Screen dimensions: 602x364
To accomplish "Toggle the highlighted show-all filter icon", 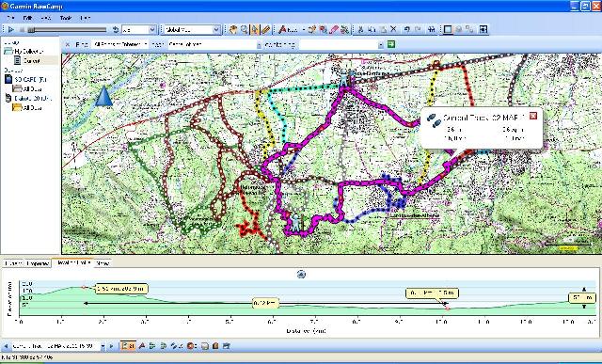I will (128, 346).
